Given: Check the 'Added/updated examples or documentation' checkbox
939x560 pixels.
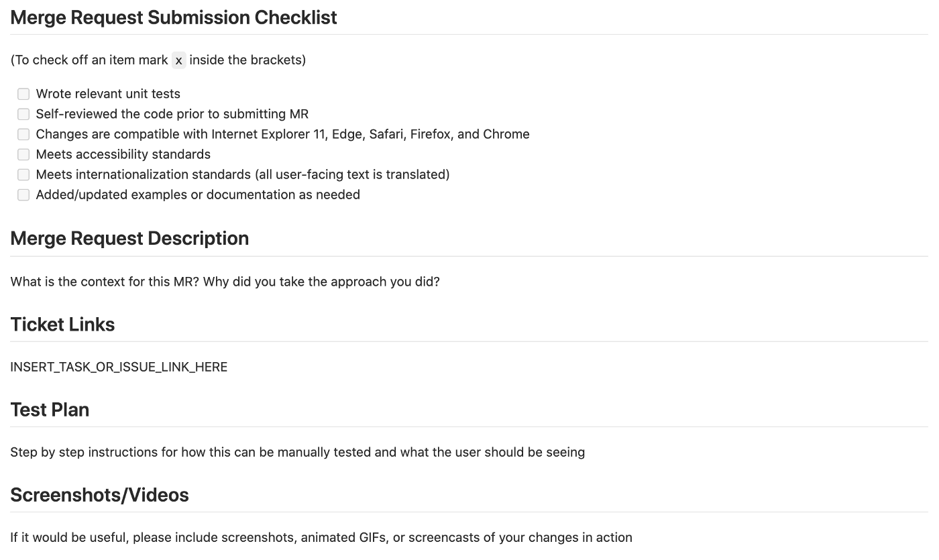Looking at the screenshot, I should (23, 194).
